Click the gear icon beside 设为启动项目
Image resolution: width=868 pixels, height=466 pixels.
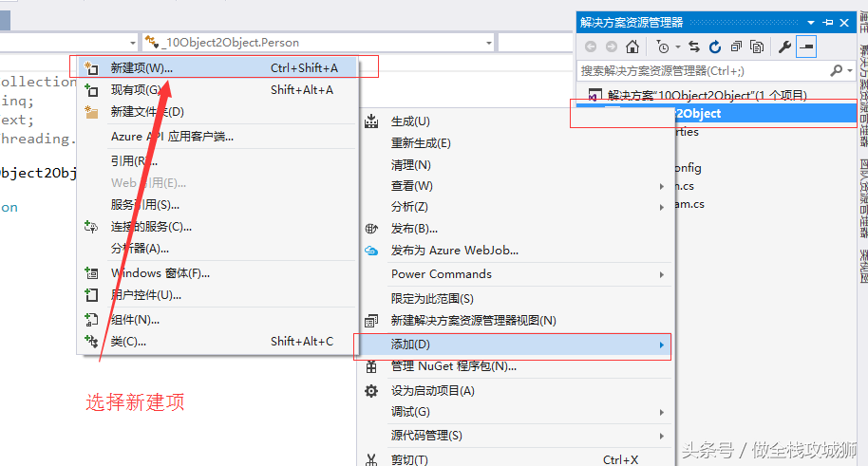tap(371, 391)
